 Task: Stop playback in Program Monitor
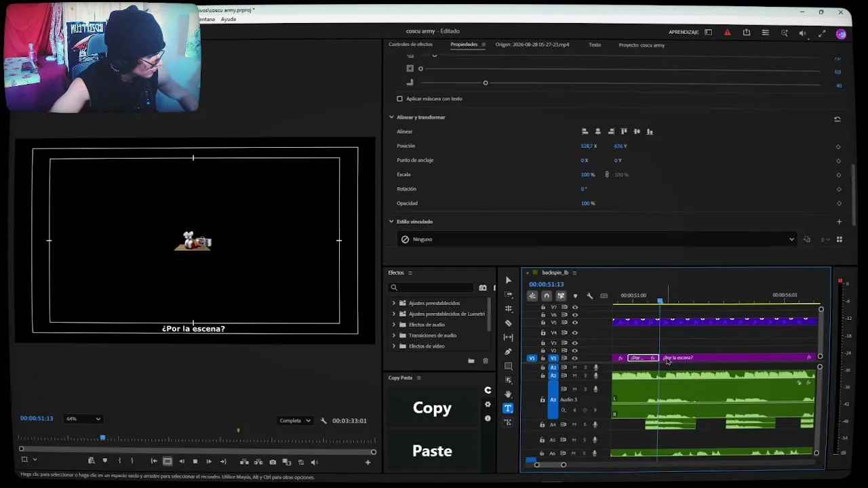[x=195, y=462]
